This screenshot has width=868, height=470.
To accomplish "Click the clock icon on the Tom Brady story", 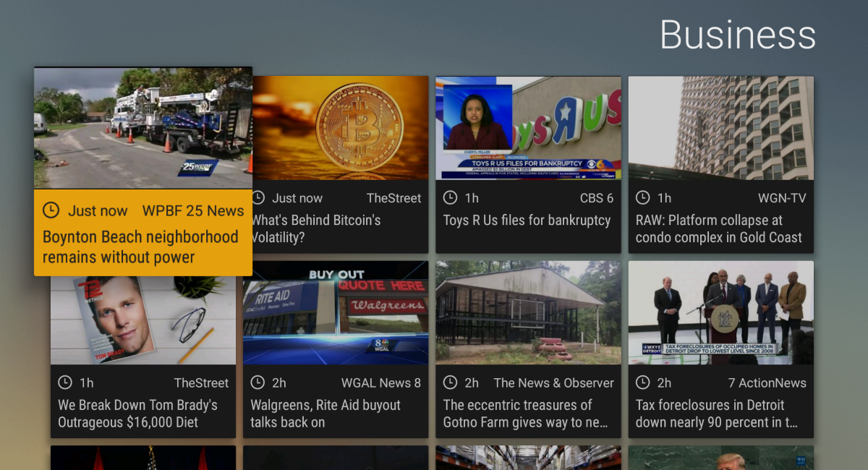I will coord(65,383).
